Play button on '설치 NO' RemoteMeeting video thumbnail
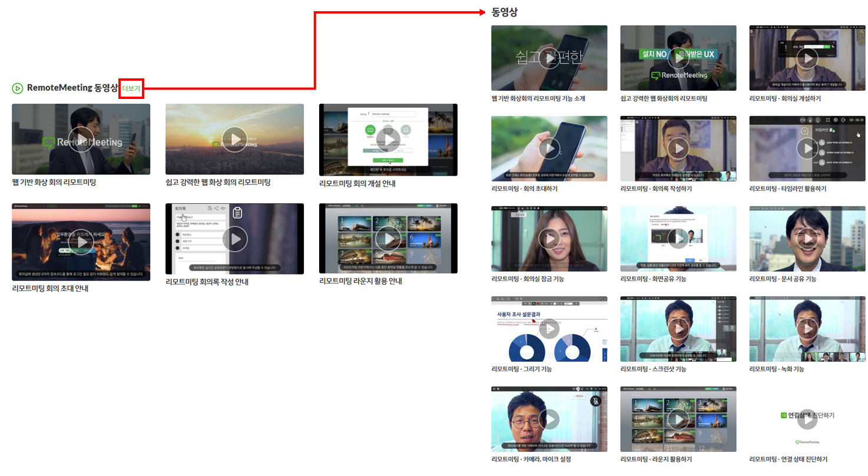The image size is (868, 476). click(678, 58)
